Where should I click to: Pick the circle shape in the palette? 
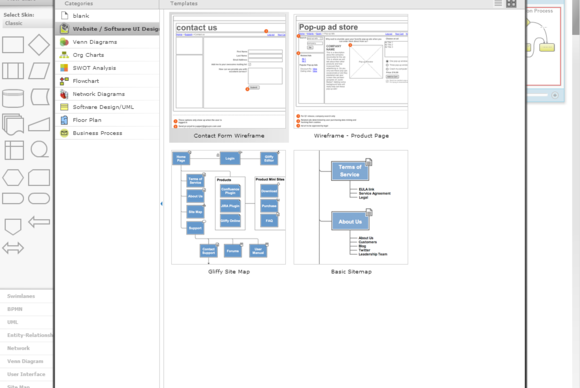pos(39,149)
